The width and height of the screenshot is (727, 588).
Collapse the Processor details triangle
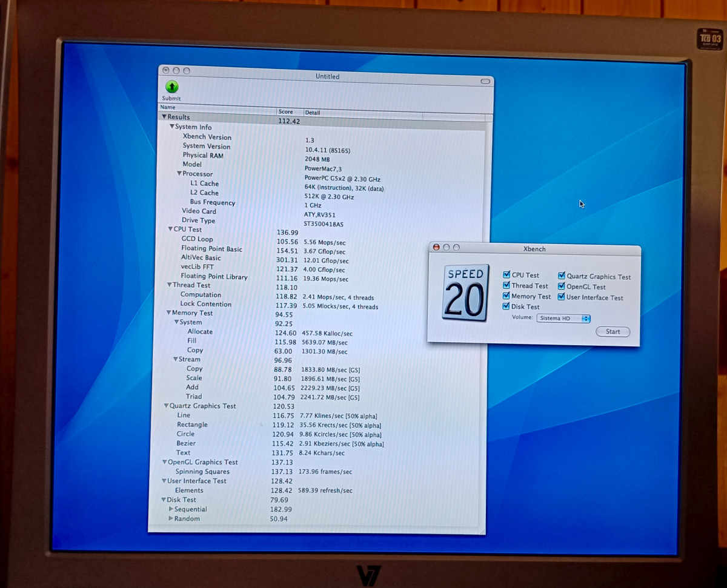179,174
